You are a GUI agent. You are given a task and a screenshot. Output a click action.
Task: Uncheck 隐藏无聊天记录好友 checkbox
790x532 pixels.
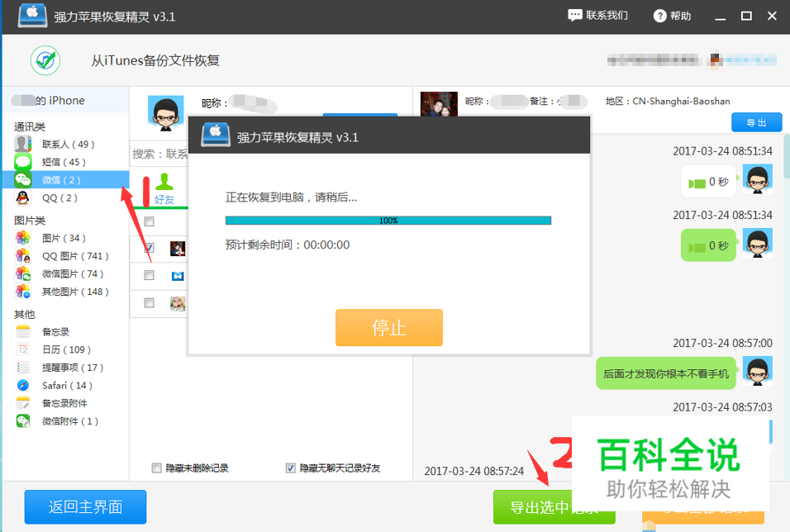click(x=291, y=468)
